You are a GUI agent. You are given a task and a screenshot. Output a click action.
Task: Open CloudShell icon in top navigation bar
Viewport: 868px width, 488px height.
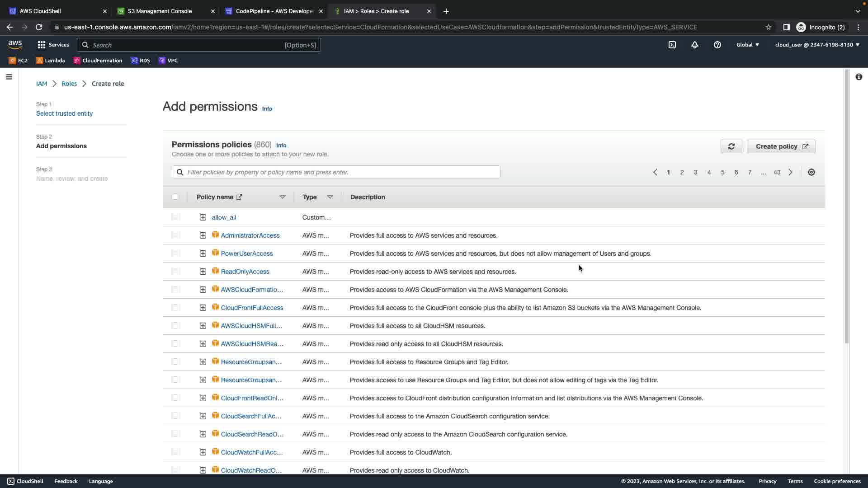coord(672,45)
